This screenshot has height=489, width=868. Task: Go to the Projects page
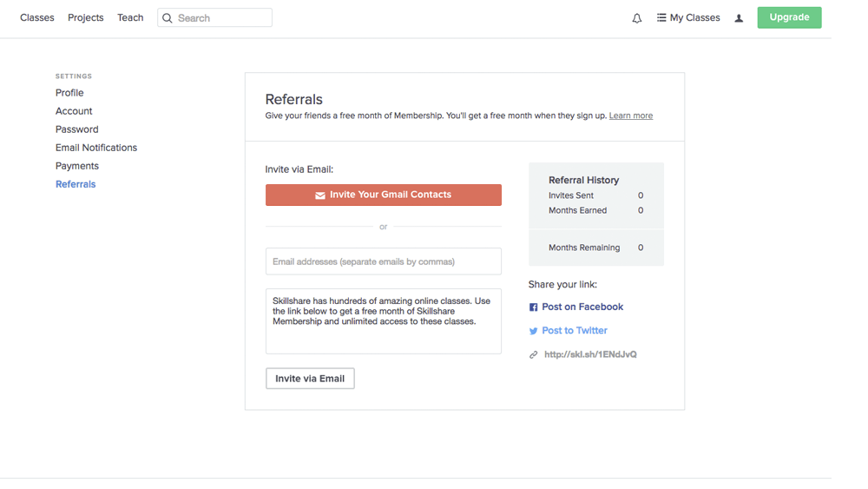tap(86, 18)
